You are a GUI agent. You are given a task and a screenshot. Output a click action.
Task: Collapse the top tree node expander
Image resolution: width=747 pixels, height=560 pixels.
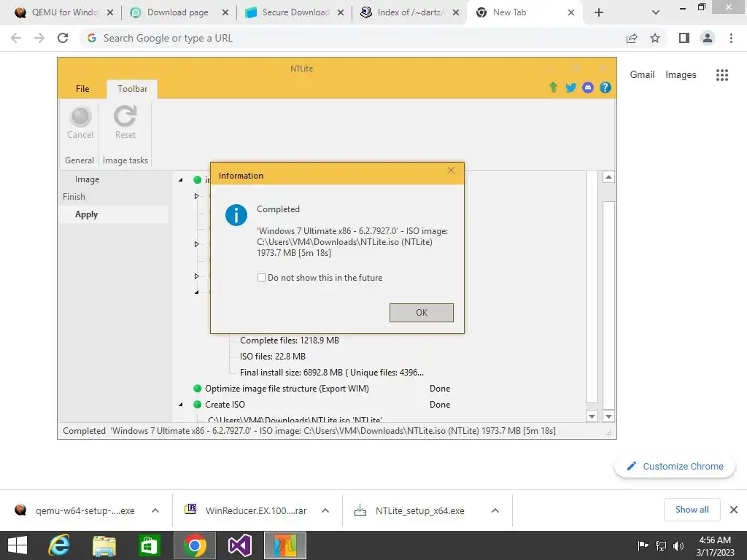pos(181,180)
